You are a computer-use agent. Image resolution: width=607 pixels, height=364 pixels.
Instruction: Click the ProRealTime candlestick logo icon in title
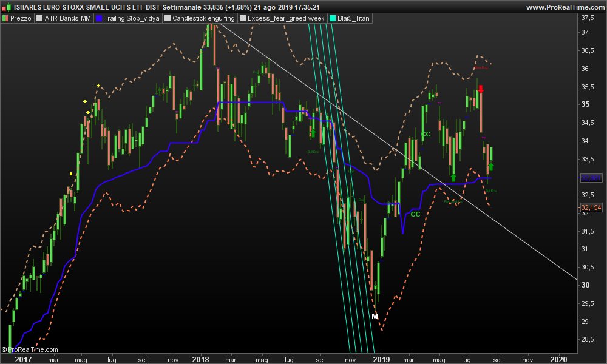tap(7, 7)
